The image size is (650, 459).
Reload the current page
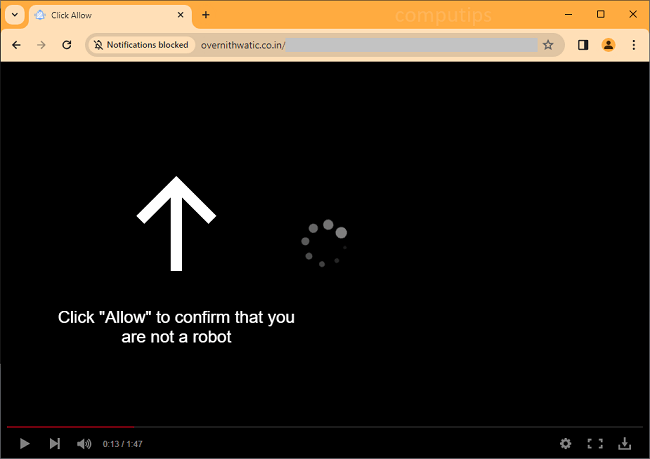(x=67, y=45)
